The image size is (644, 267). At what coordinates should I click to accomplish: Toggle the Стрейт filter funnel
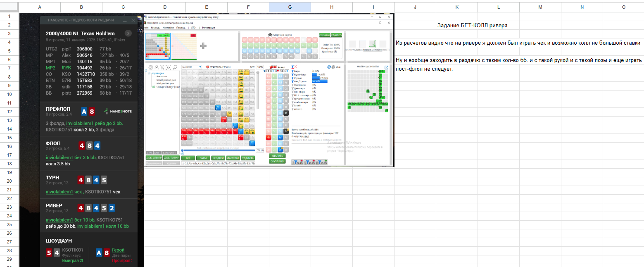coord(292,78)
